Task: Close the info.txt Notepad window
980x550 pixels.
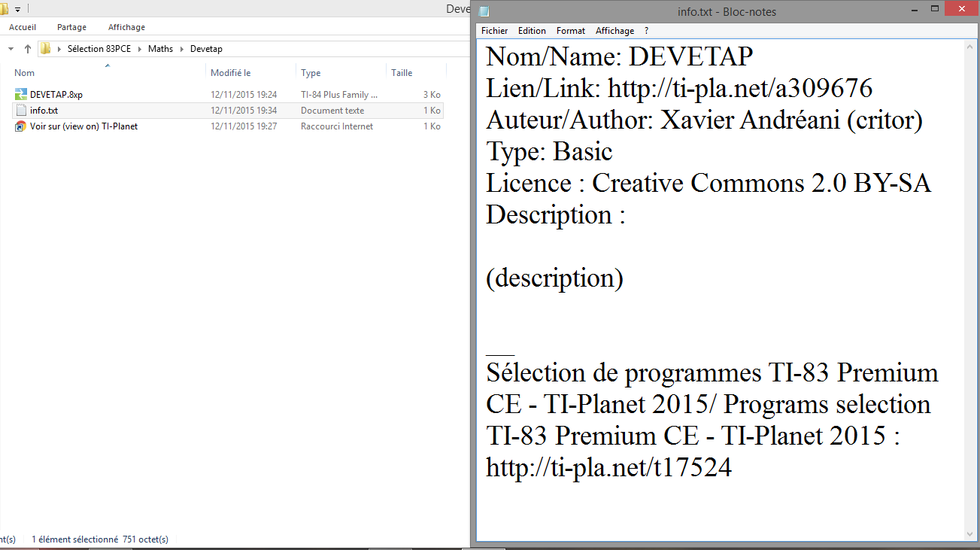Action: [963, 9]
